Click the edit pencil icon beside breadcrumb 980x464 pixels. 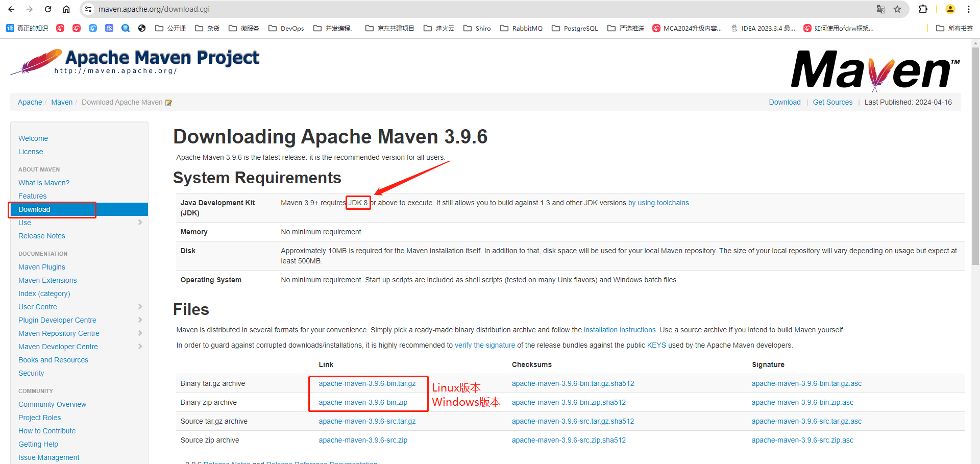pos(169,102)
